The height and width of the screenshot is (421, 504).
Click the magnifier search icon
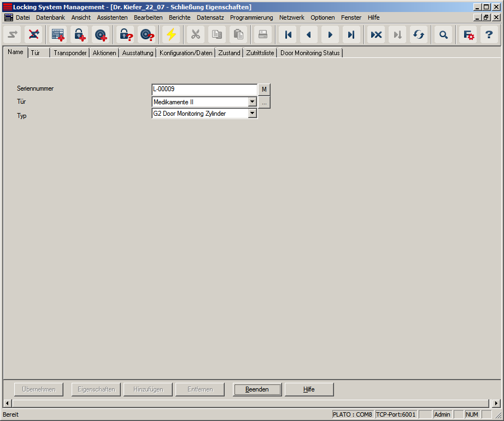[x=443, y=35]
